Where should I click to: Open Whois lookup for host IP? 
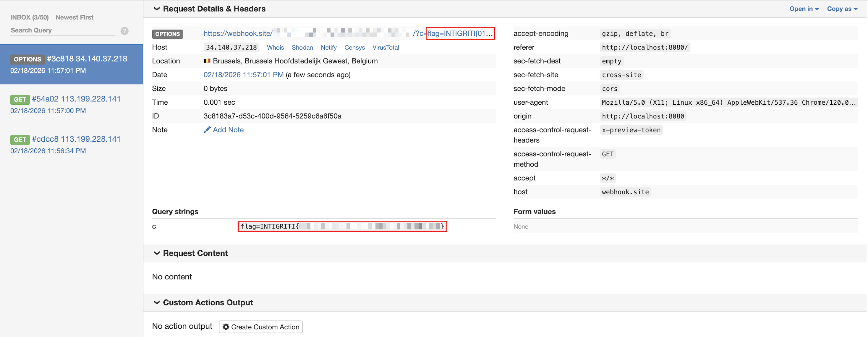275,48
